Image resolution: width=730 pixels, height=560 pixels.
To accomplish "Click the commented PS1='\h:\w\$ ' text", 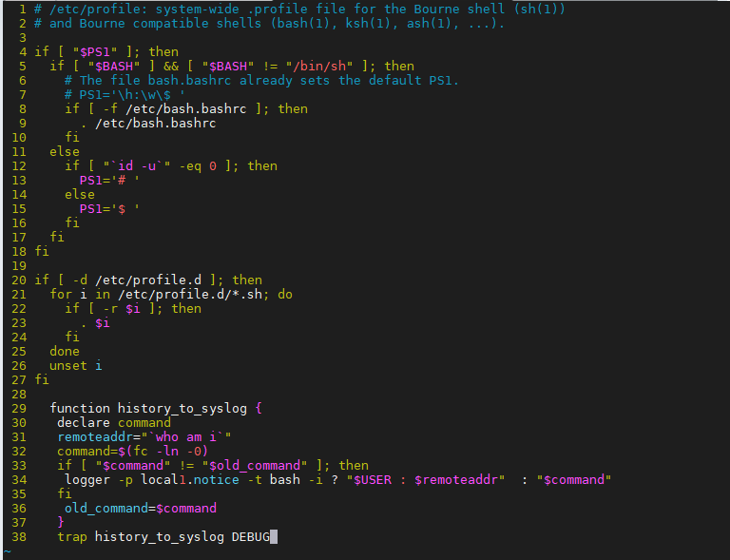I will click(x=132, y=95).
